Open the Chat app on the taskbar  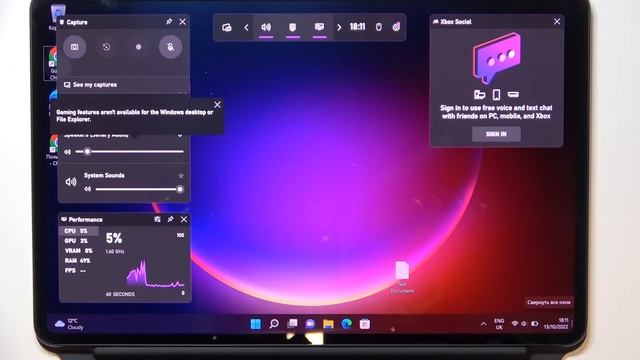coord(310,324)
